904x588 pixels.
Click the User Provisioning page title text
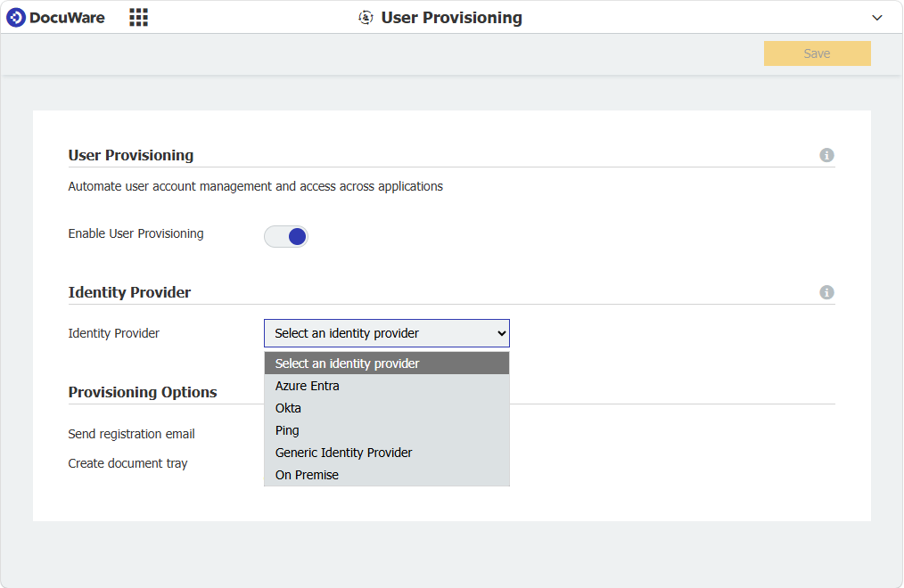[451, 18]
